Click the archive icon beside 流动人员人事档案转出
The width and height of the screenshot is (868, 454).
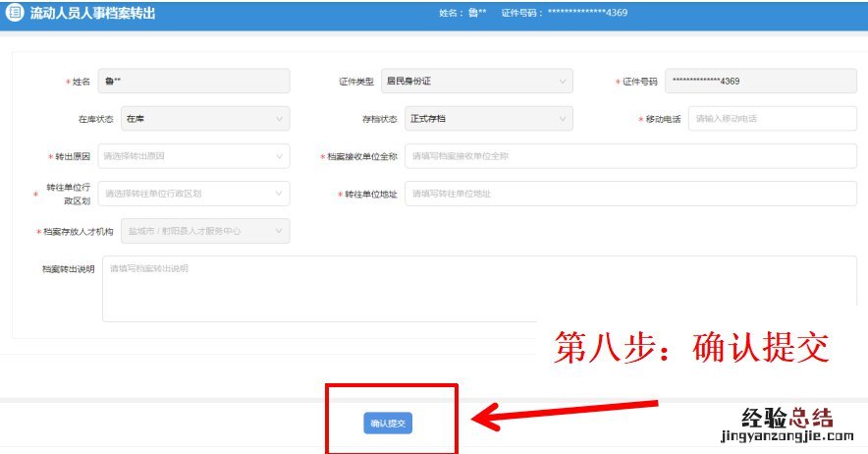[x=15, y=13]
